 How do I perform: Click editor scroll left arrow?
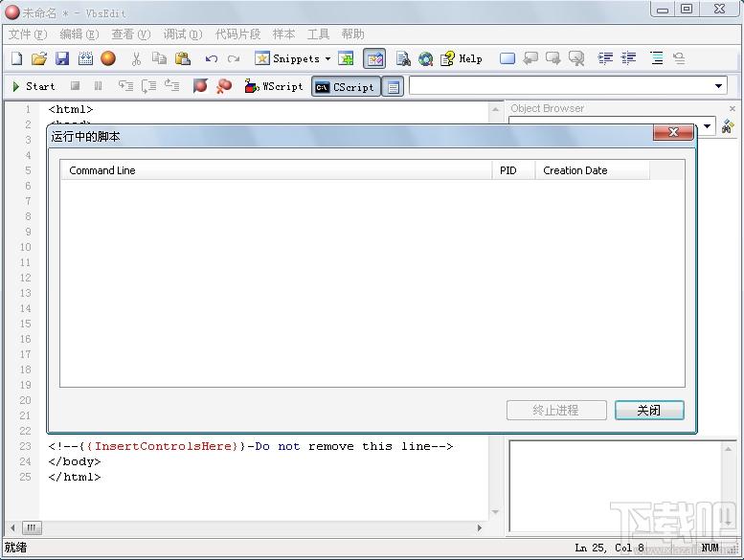(x=12, y=527)
